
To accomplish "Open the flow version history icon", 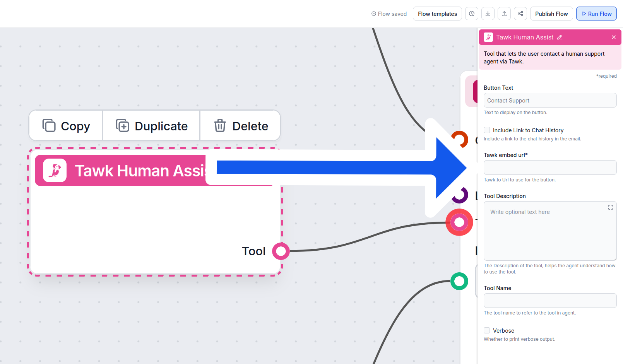I will 471,14.
